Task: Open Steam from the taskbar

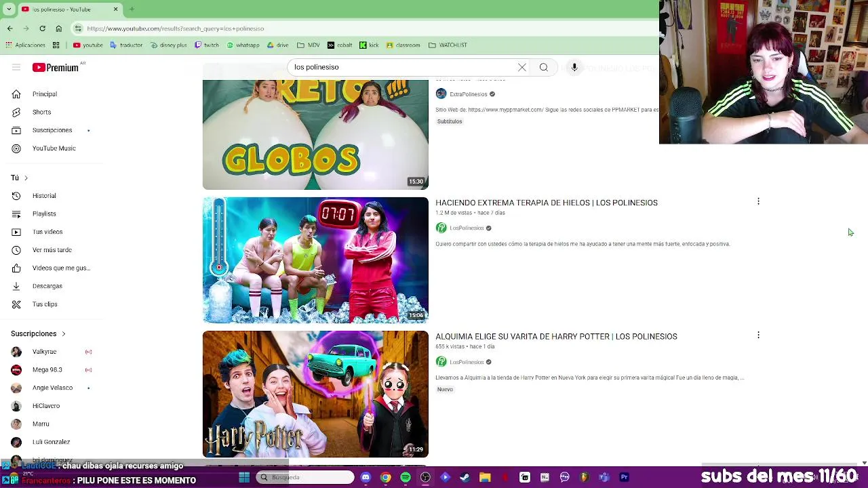Action: pyautogui.click(x=465, y=477)
